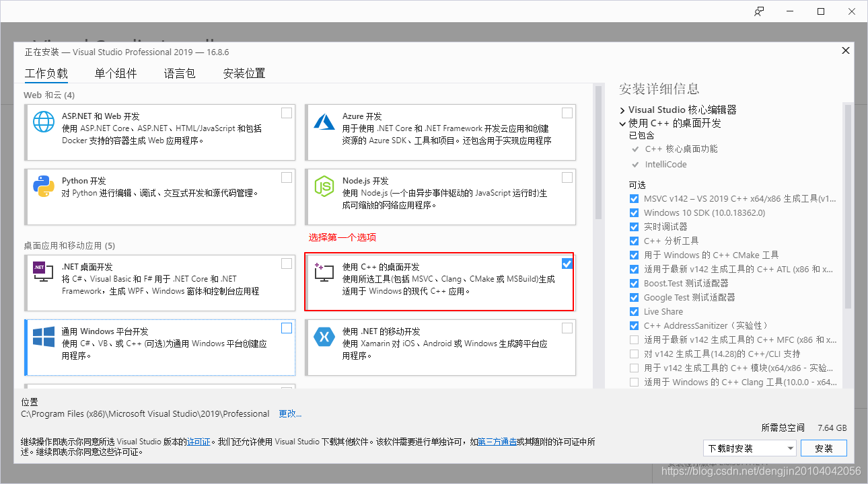This screenshot has height=484, width=868.
Task: Uncheck the Windows 10 SDK option
Action: [x=634, y=212]
